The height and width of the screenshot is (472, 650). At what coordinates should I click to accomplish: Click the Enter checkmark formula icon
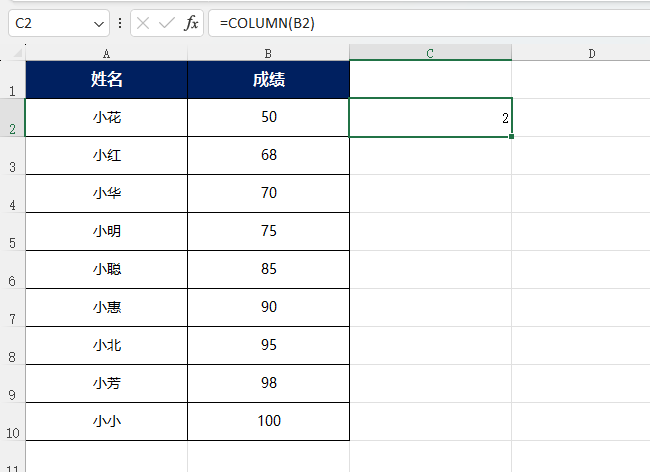tap(167, 23)
